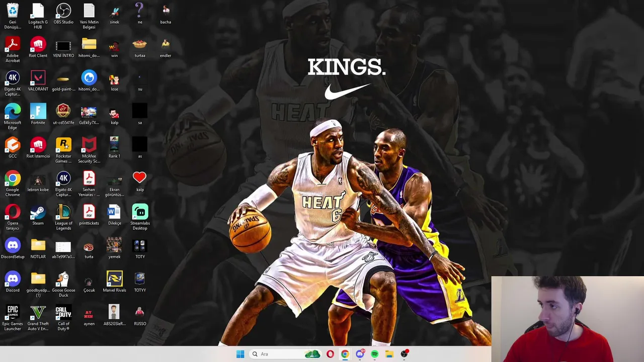Viewport: 644px width, 362px height.
Task: Select the YENİ İNTRO video file icon
Action: [63, 47]
